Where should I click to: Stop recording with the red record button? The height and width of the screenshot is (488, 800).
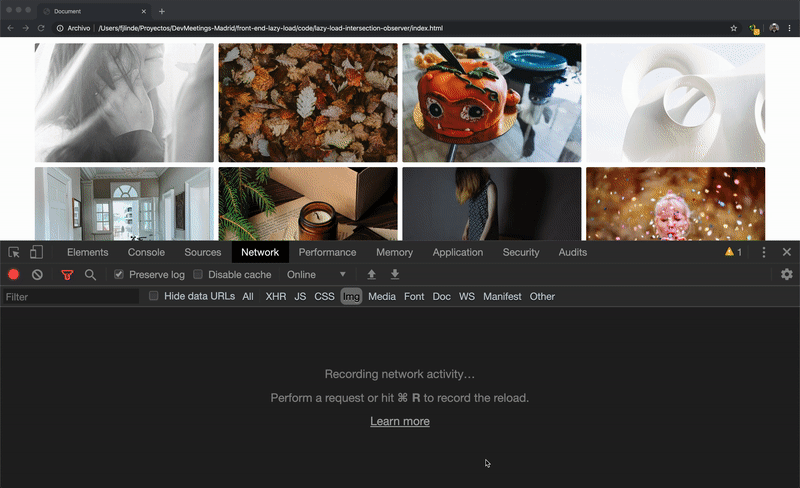tap(14, 275)
